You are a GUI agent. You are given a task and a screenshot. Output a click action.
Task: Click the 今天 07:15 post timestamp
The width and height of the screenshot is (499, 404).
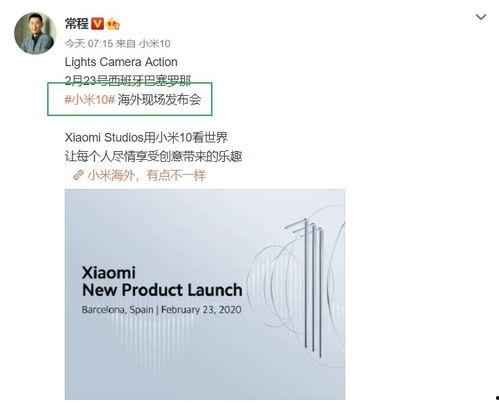click(89, 43)
